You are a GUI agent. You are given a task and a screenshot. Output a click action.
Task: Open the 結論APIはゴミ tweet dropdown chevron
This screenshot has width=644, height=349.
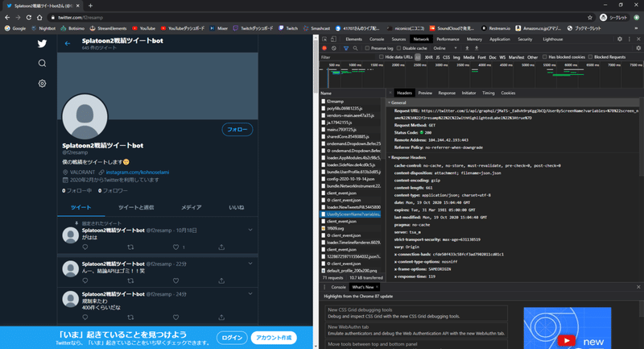[250, 264]
